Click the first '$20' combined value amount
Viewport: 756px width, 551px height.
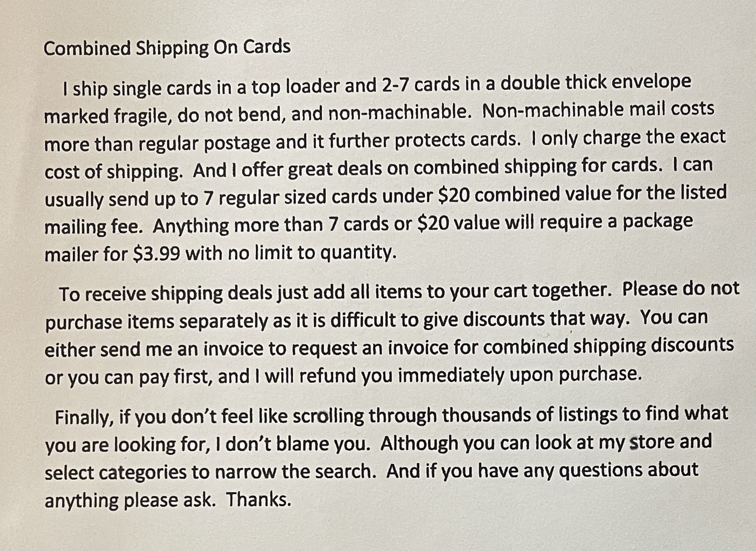[454, 195]
